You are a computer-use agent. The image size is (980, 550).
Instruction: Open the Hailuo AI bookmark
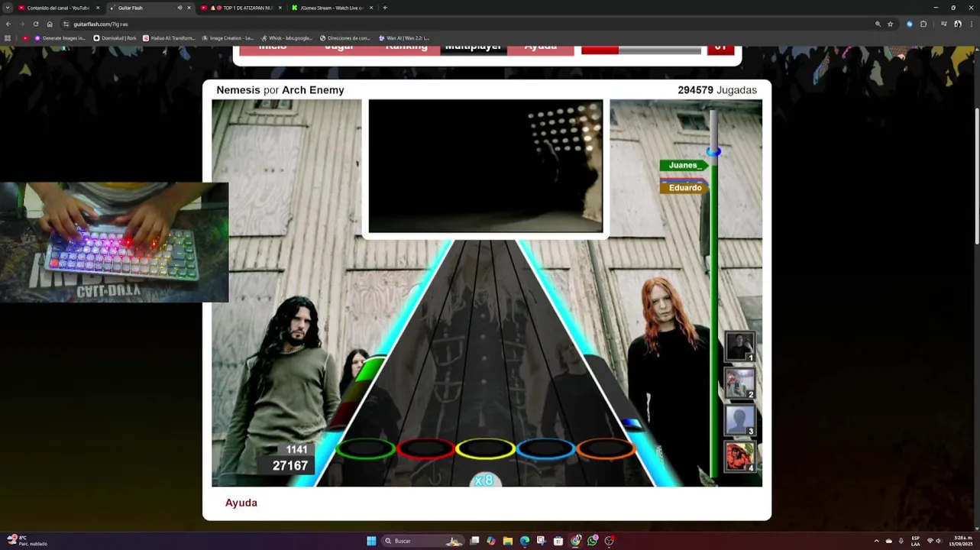click(170, 37)
